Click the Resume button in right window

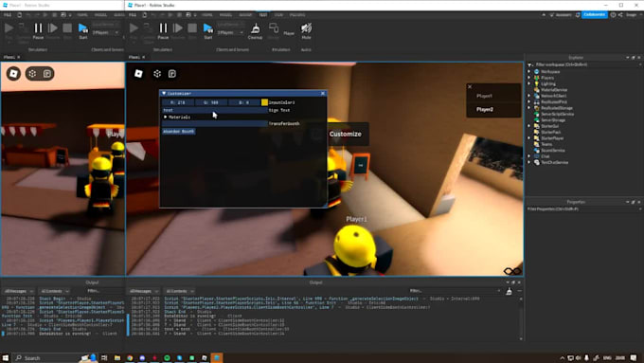pyautogui.click(x=178, y=30)
